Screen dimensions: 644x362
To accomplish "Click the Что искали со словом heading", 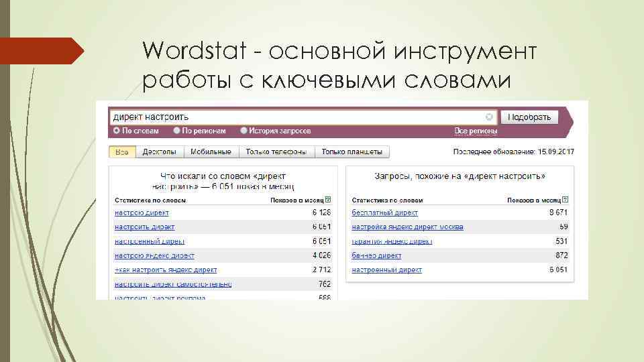I will (223, 181).
